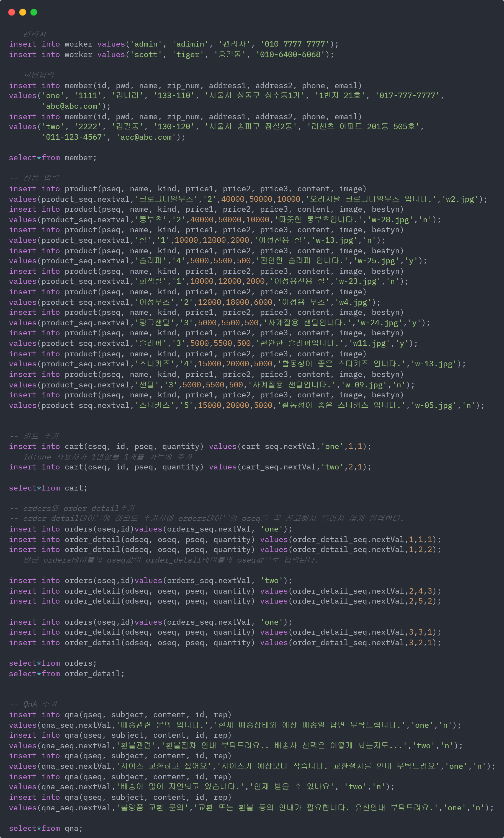Image resolution: width=504 pixels, height=838 pixels.
Task: Click the '-- 상품 입력' comment
Action: pos(34,178)
